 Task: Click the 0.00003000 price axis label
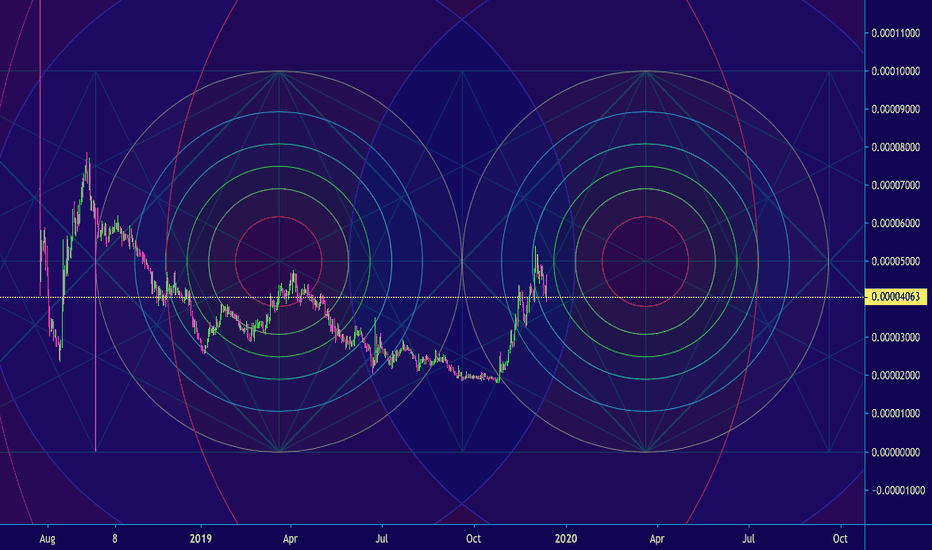coord(896,338)
